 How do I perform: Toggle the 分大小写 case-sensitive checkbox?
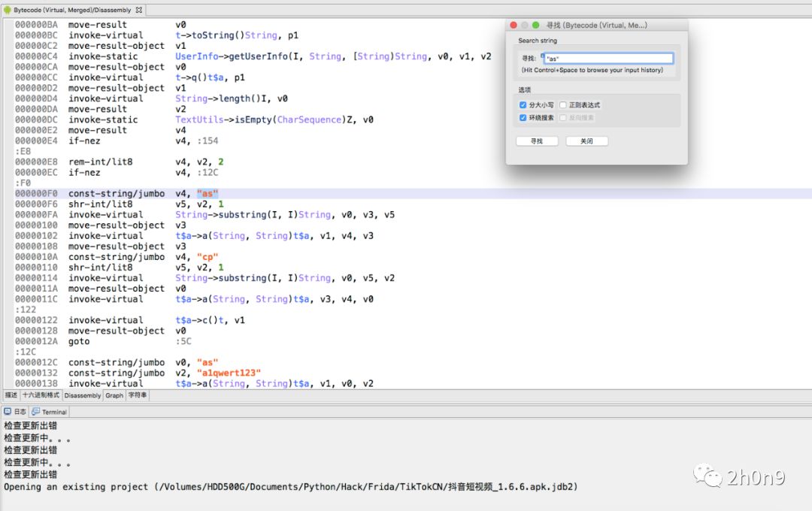click(x=523, y=104)
